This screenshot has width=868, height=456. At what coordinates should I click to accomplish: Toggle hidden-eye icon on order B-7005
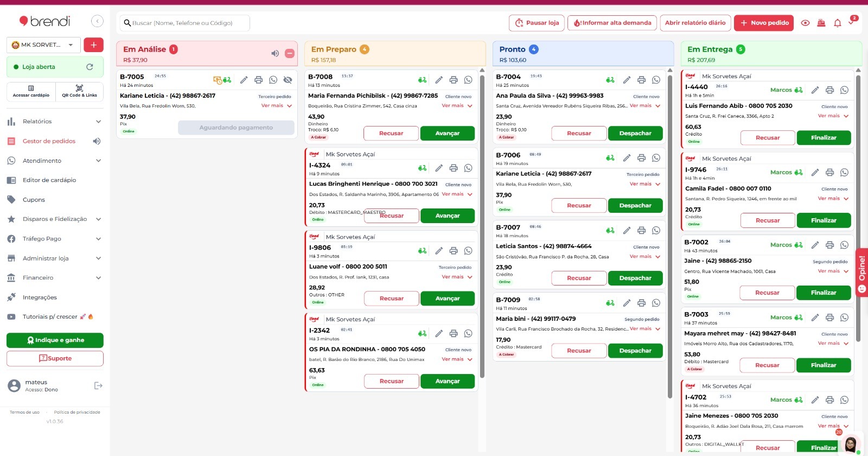coord(288,80)
